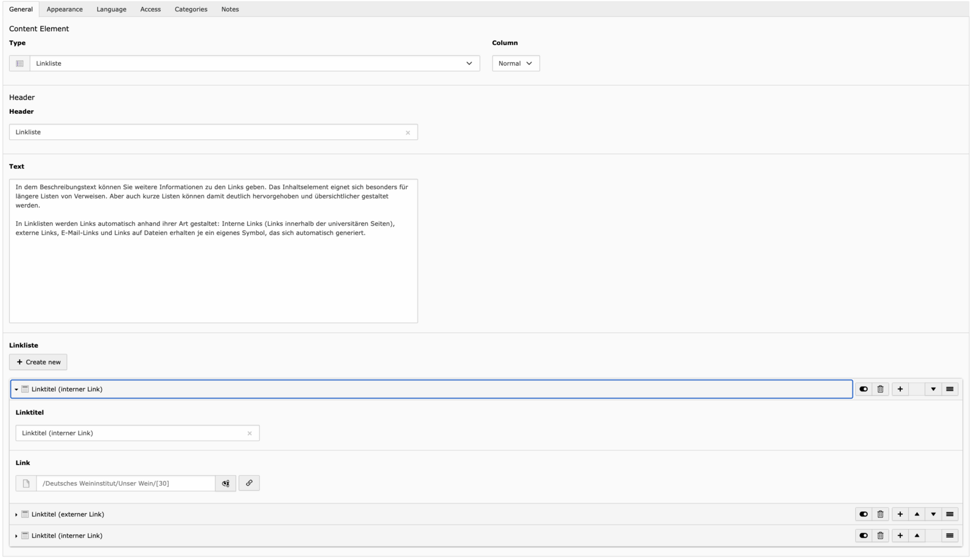Move first Linktitel (interner Link) item down
The width and height of the screenshot is (974, 560).
pyautogui.click(x=933, y=389)
